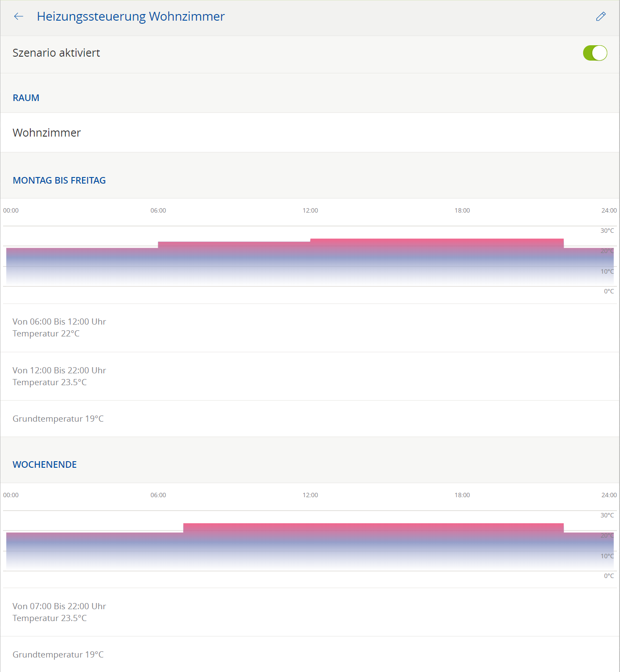
Task: Open the 12:00 to 22:00 weekday entry
Action: click(59, 376)
